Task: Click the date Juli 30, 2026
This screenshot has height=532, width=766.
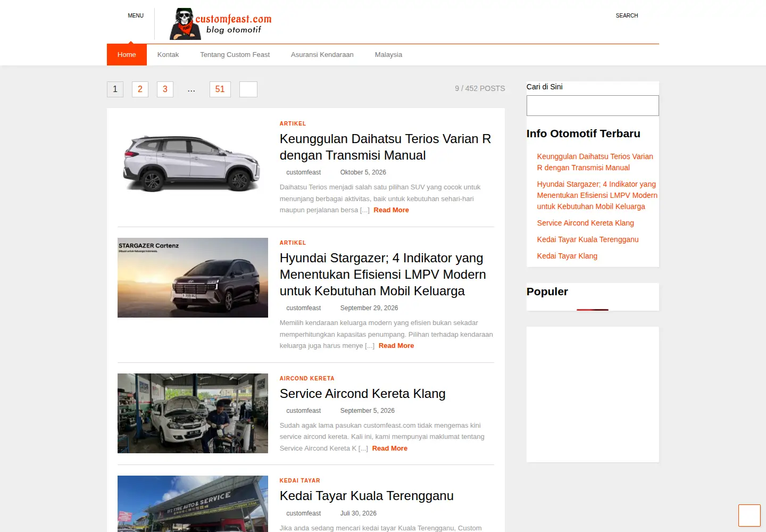Action: tap(359, 513)
